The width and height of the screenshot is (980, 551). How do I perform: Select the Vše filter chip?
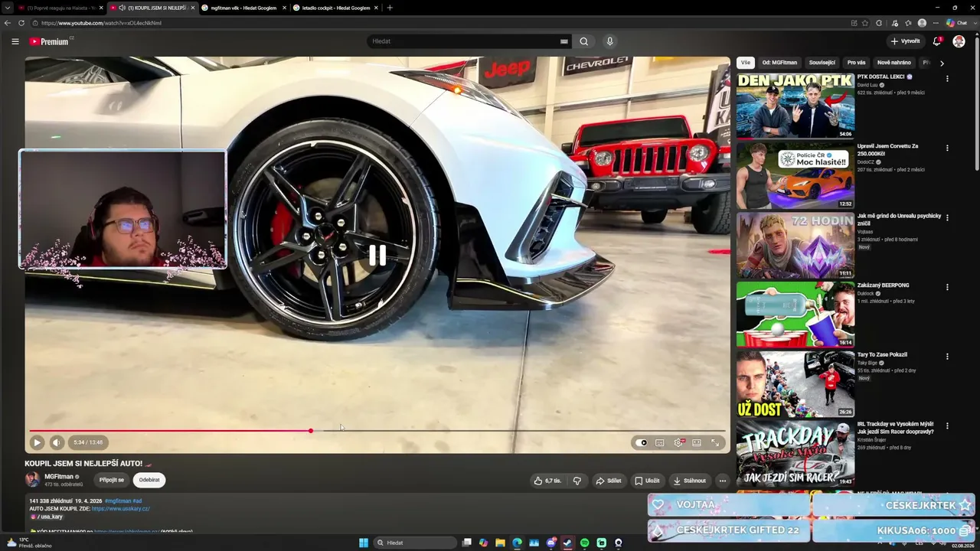tap(746, 63)
